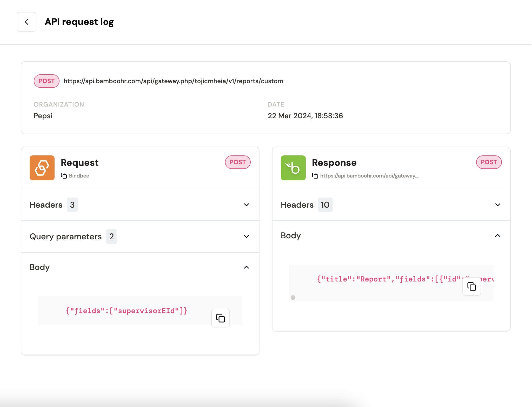Click the query parameters count badge 2
The height and width of the screenshot is (407, 532).
click(x=111, y=237)
